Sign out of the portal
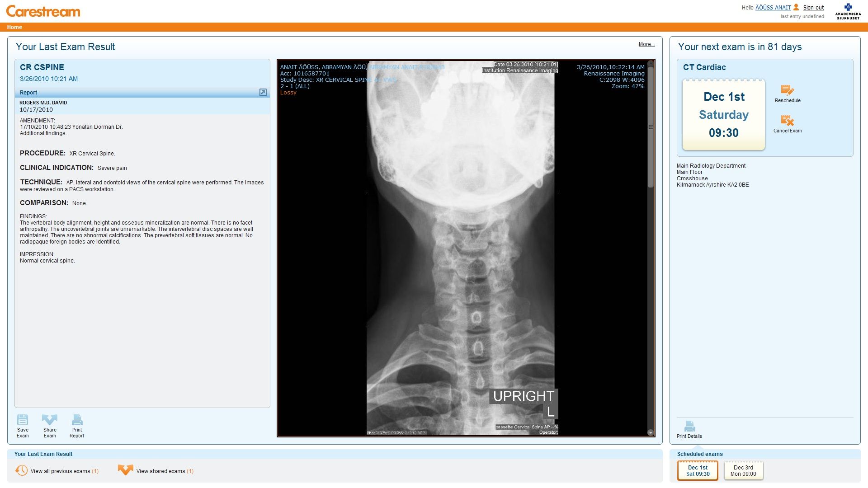Image resolution: width=868 pixels, height=488 pixels. [813, 8]
